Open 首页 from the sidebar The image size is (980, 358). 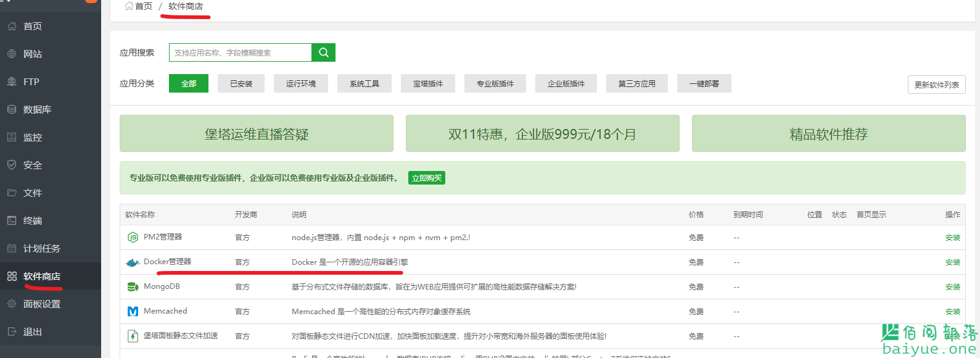tap(33, 27)
